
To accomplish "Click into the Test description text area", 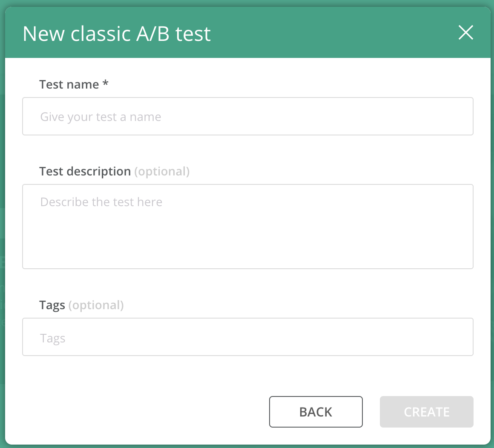I will point(247,227).
